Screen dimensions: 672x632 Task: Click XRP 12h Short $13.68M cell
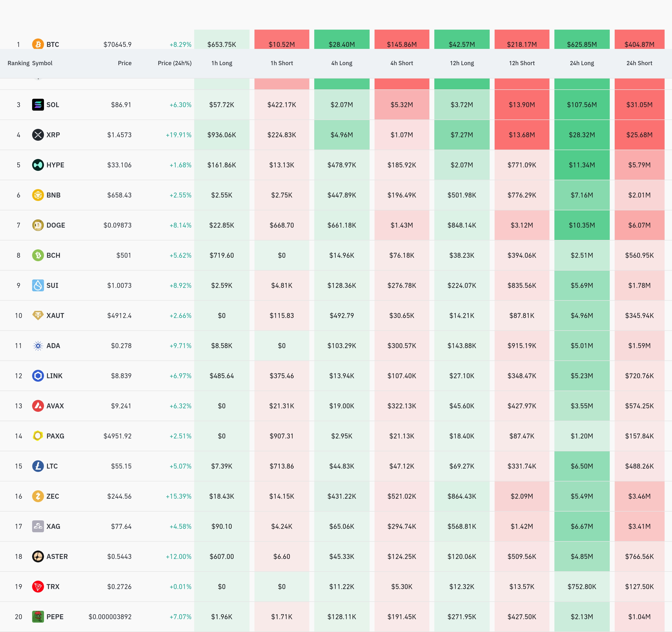[x=522, y=135]
